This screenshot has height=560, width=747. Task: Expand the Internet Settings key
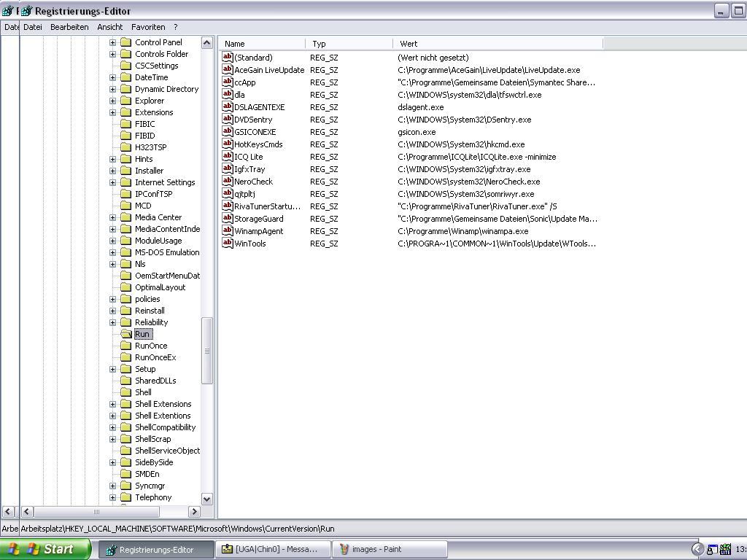point(113,182)
